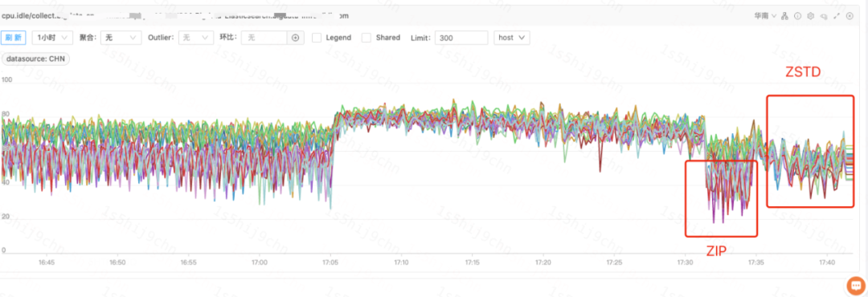Screen dimensions: 868x297
Task: Click the 100 y-axis label
Action: coord(7,79)
